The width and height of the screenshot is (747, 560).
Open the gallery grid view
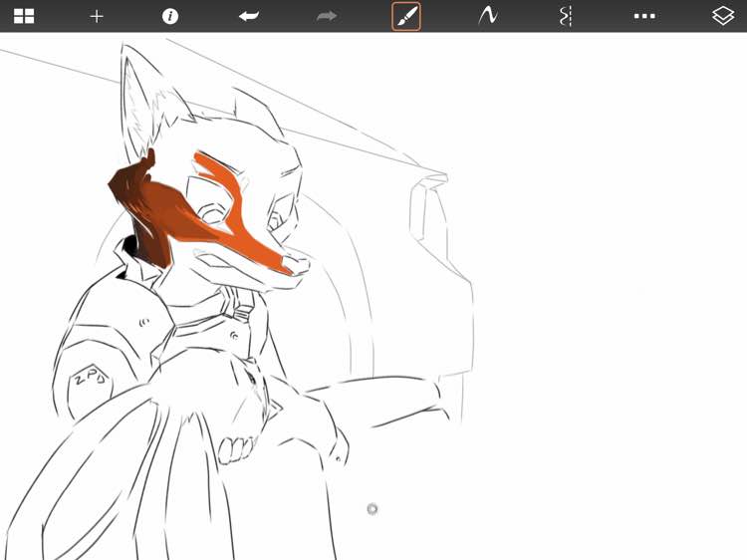[x=24, y=16]
